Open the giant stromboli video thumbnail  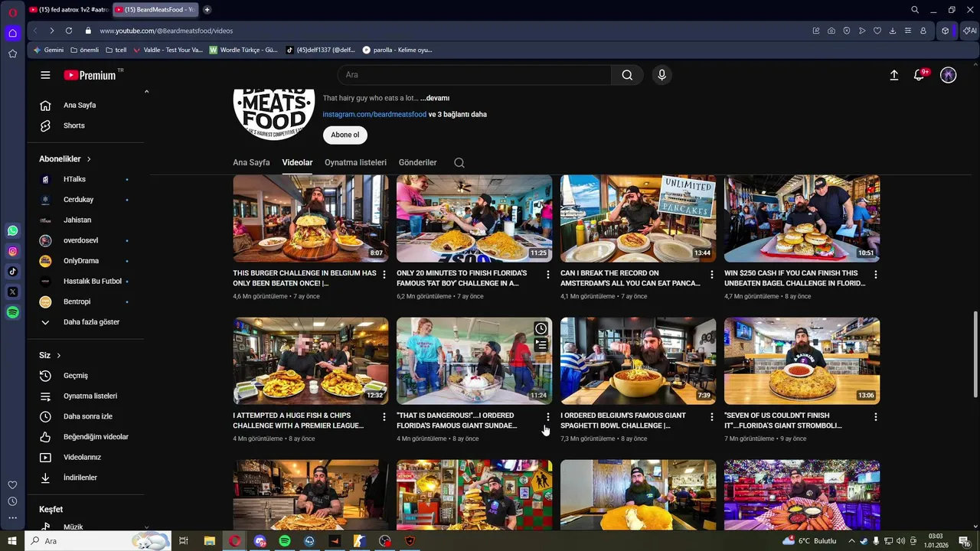(x=802, y=361)
